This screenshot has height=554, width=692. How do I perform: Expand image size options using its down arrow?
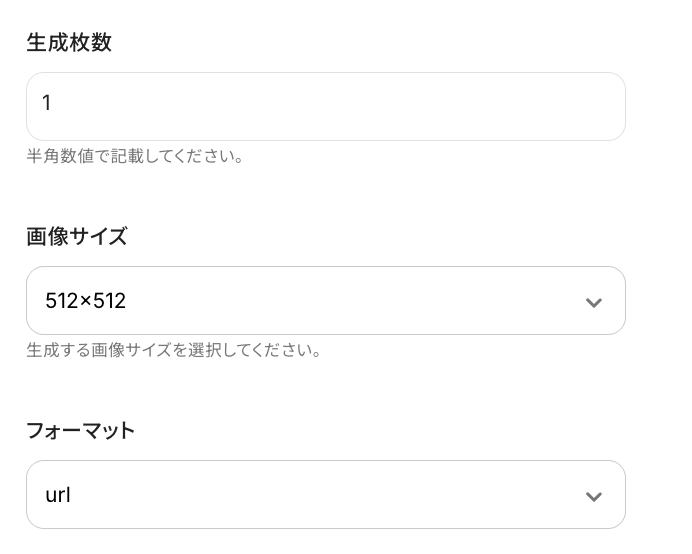click(594, 302)
